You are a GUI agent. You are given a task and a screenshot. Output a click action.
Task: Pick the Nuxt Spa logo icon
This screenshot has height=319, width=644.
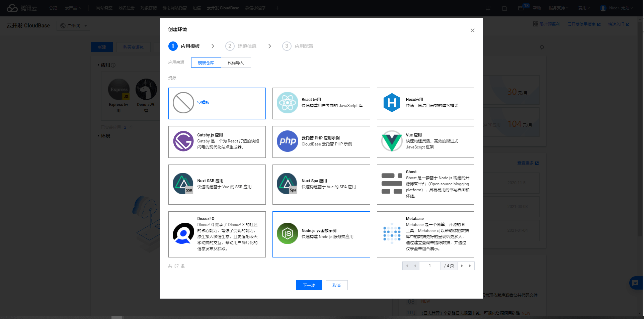287,184
